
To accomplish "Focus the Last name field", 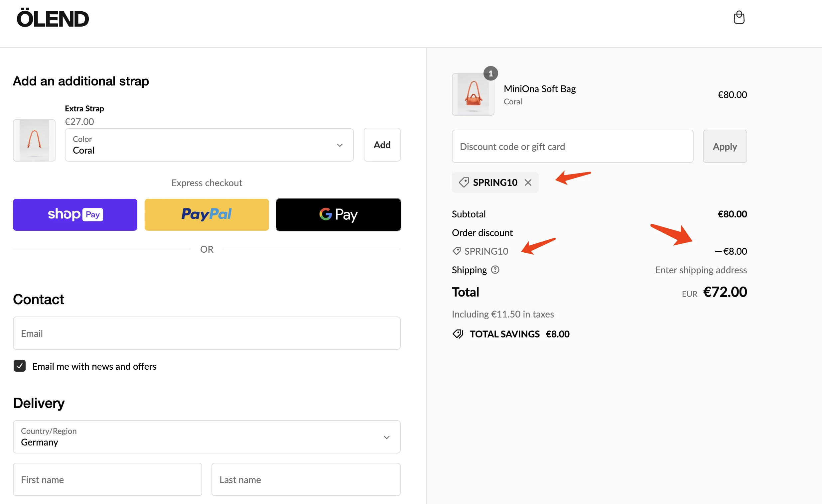I will [x=306, y=479].
